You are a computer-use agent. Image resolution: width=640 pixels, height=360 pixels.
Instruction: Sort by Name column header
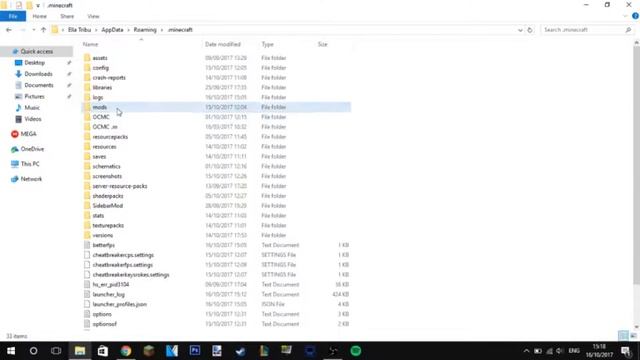91,44
